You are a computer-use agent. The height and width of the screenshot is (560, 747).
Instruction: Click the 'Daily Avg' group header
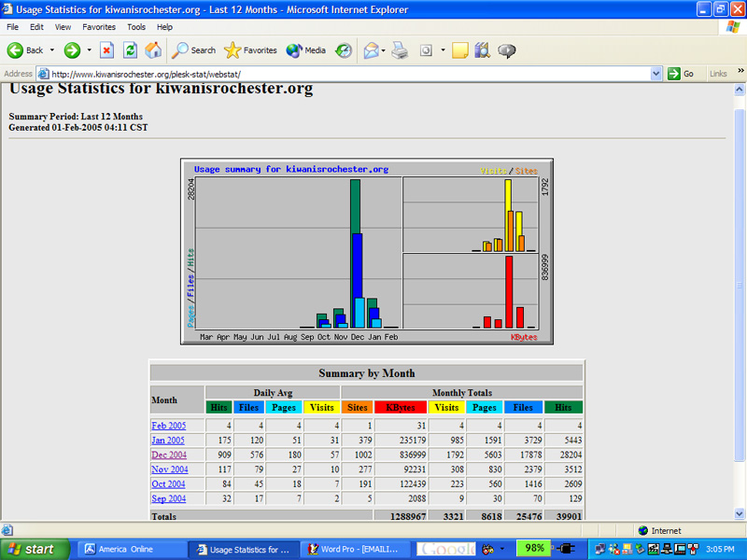pos(273,393)
